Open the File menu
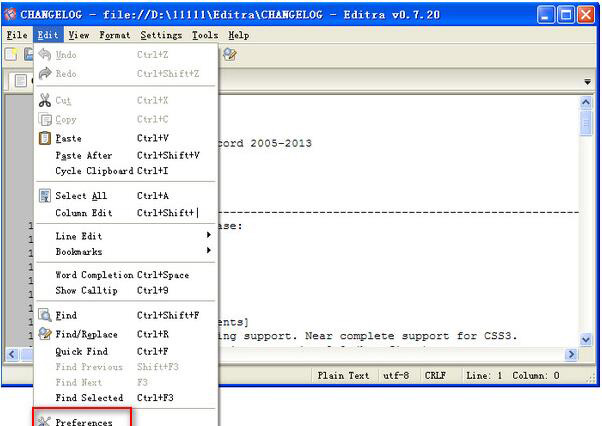The height and width of the screenshot is (426, 602). point(17,35)
